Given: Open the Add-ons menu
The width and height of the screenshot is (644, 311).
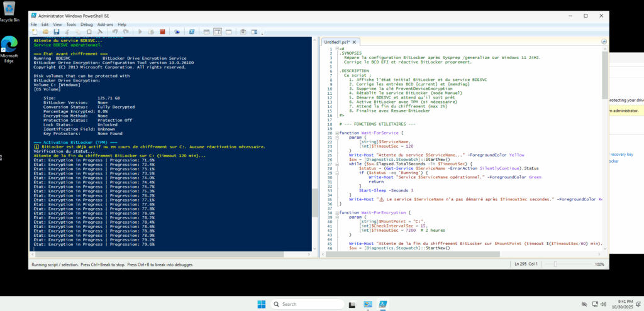Looking at the screenshot, I should coord(104,24).
